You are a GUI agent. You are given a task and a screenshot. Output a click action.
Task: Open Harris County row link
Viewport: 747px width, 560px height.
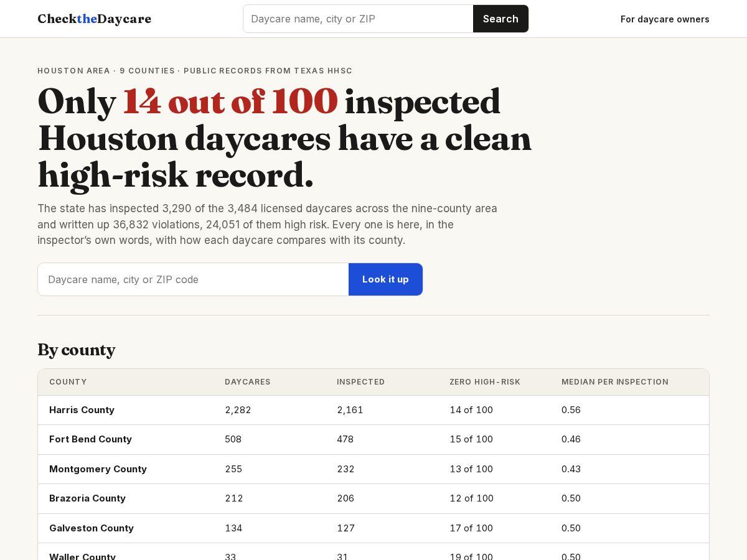82,410
